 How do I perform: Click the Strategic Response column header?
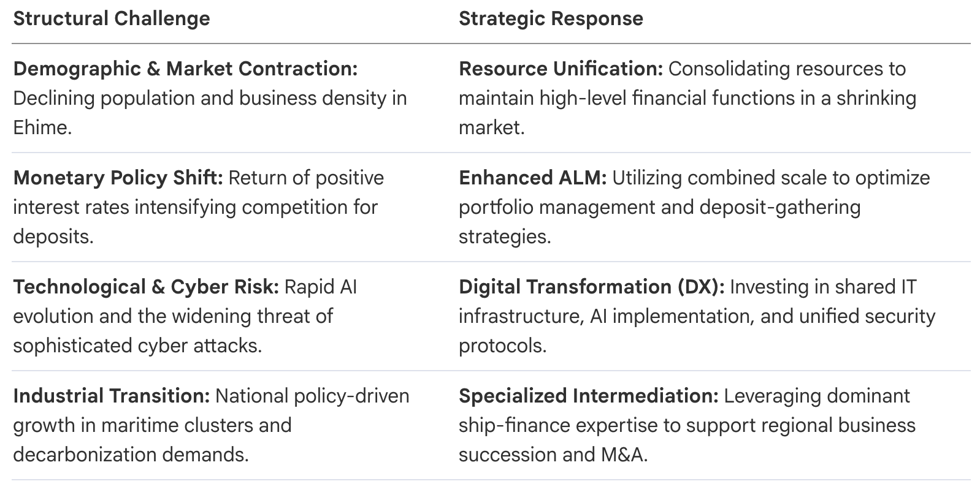point(551,18)
